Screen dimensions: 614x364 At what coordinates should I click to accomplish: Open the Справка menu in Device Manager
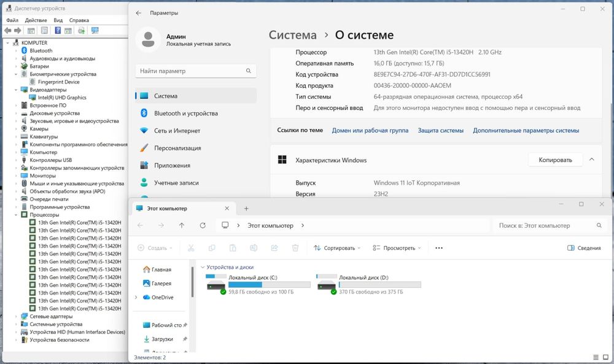click(x=79, y=20)
